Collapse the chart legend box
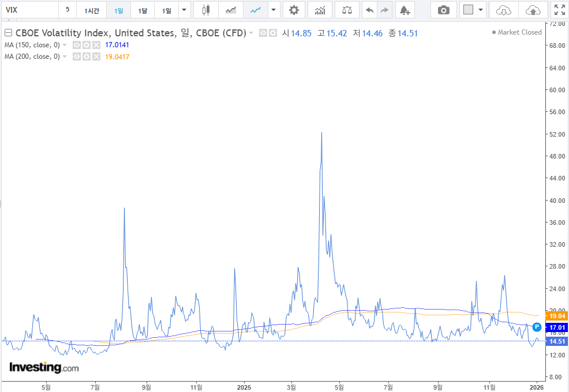This screenshot has height=392, width=569. (8, 33)
